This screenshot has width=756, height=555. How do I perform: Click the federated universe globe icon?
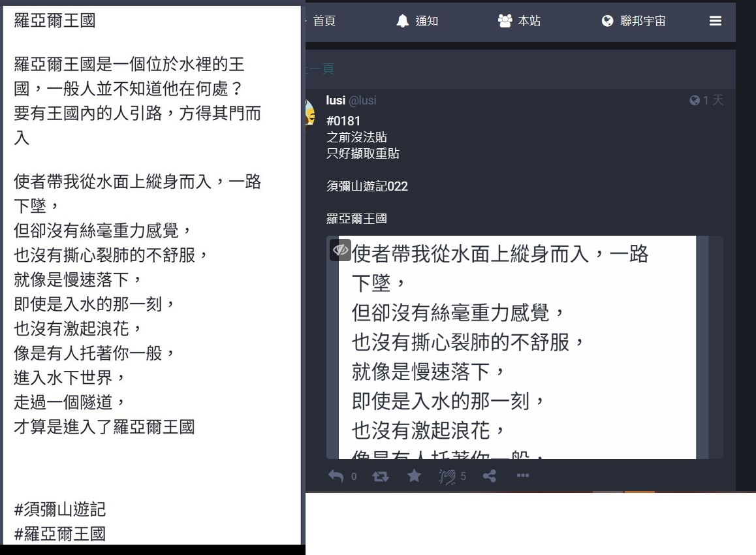click(608, 21)
